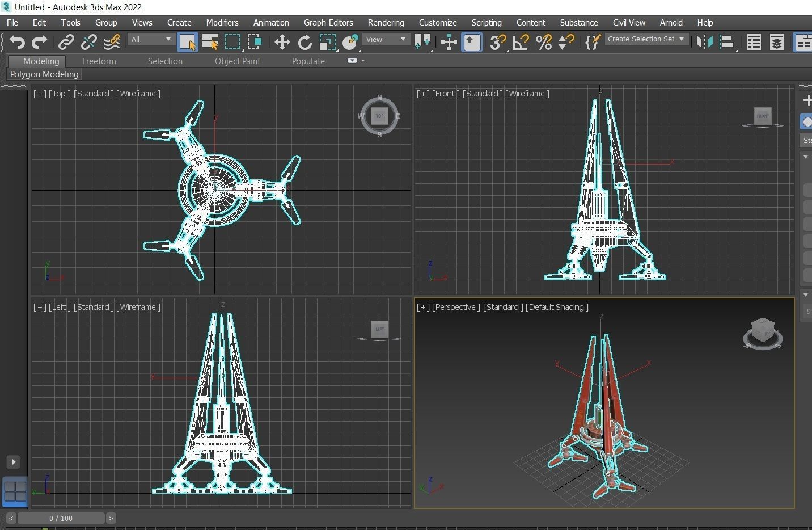Toggle Spinner Snap
Screen dimensions: 812x530
point(566,42)
